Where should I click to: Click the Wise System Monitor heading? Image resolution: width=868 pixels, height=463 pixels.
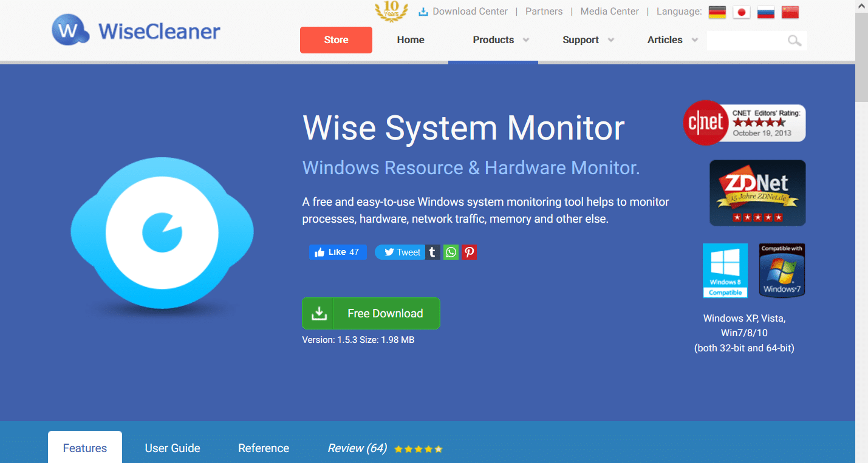click(x=463, y=128)
